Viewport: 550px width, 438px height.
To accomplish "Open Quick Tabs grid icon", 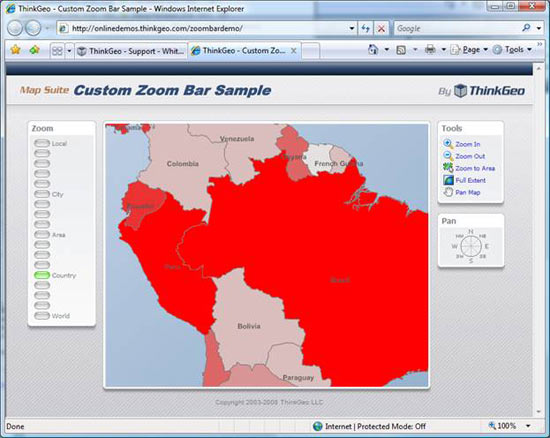I will click(x=57, y=51).
